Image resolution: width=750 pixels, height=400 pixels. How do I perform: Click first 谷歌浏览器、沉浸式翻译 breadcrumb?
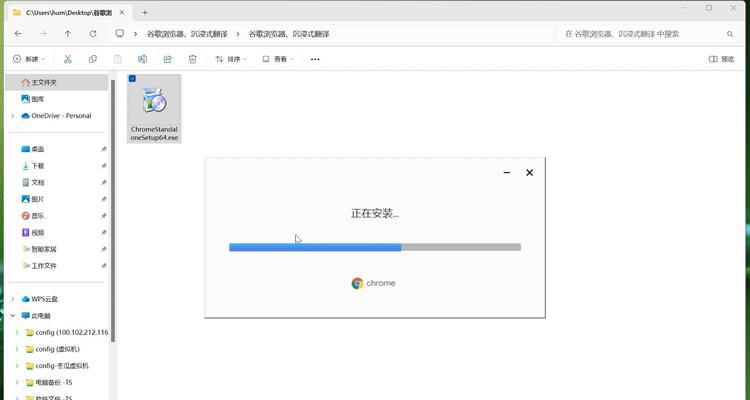click(187, 34)
